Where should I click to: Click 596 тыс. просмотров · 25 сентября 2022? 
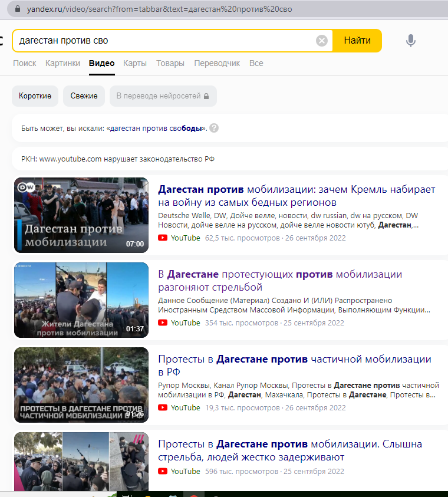tap(274, 472)
